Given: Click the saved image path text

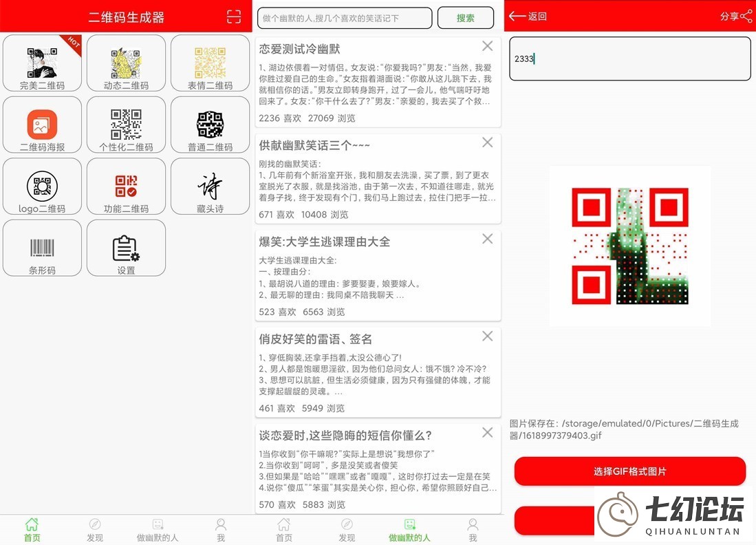Looking at the screenshot, I should [x=625, y=429].
